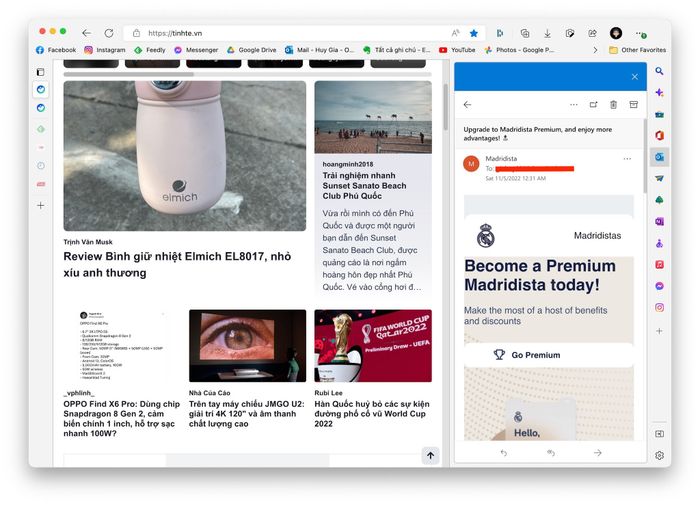The width and height of the screenshot is (700, 505).
Task: Open the Drop paper-plane sidebar icon
Action: click(659, 178)
